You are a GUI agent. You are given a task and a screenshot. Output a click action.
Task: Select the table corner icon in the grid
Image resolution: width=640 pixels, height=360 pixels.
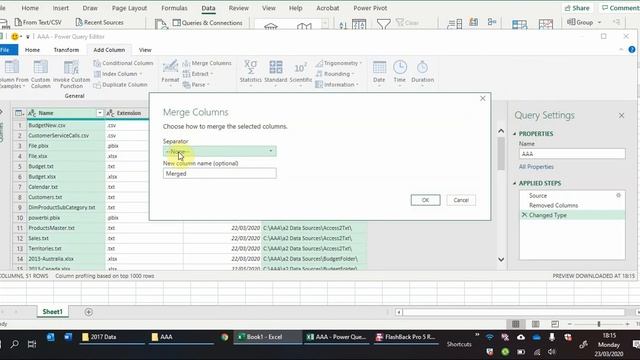[x=19, y=113]
